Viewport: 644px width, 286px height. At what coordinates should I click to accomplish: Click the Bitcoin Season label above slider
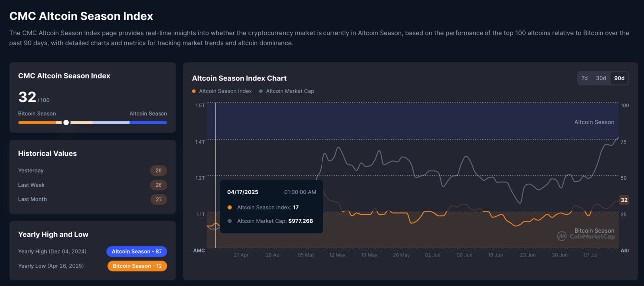tap(37, 114)
